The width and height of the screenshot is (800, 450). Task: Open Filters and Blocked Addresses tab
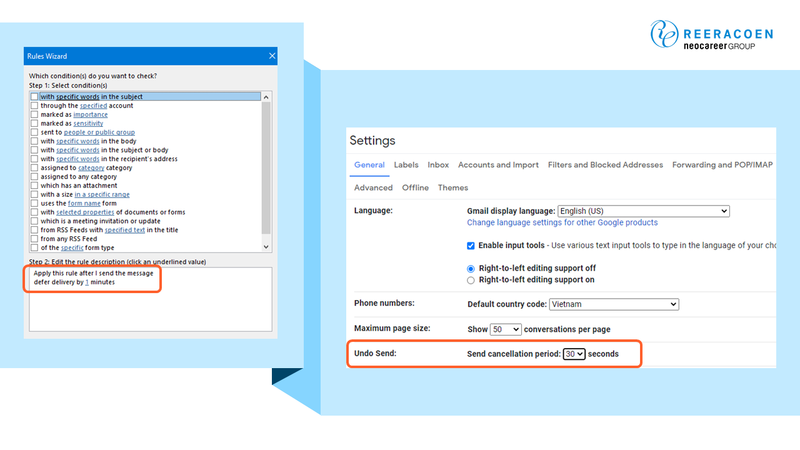click(x=606, y=165)
